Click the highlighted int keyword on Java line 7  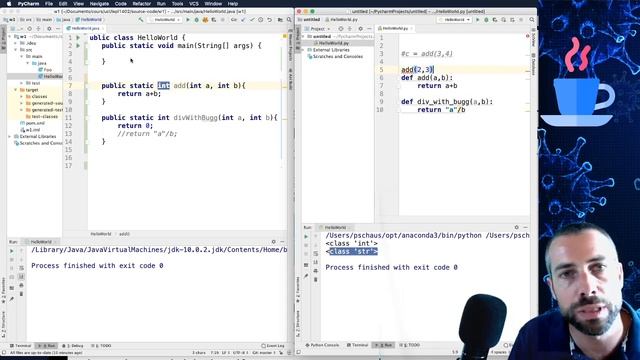pos(163,85)
